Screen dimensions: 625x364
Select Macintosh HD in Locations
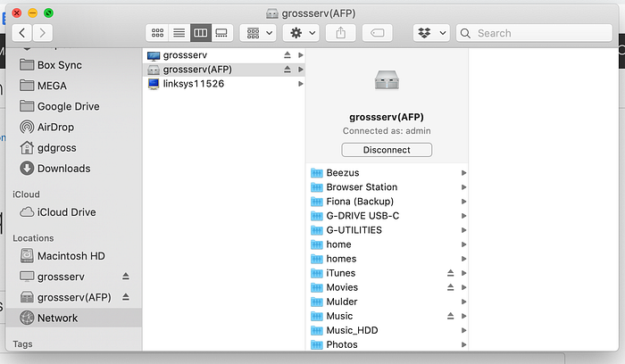74,256
